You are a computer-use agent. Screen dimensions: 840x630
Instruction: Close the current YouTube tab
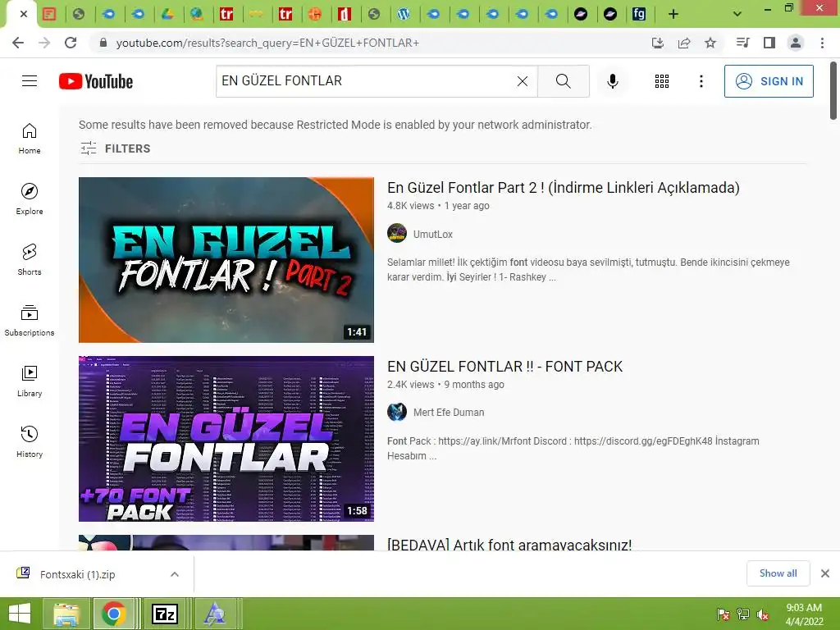coord(24,14)
